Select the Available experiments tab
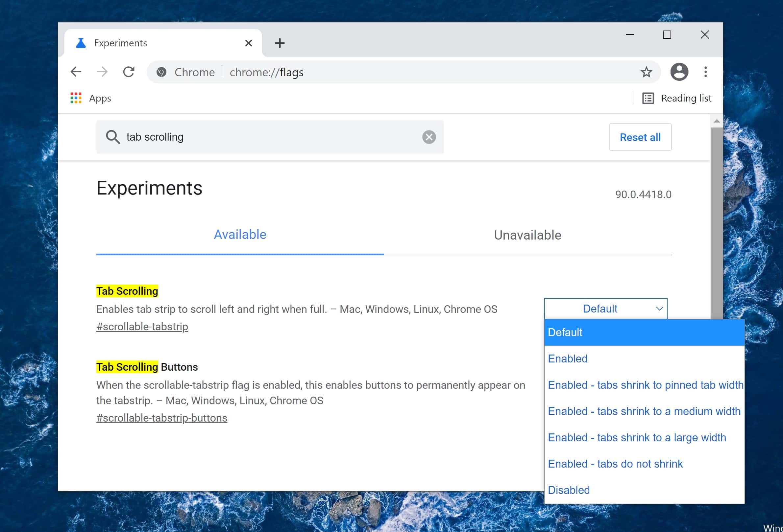The width and height of the screenshot is (783, 532). 240,235
